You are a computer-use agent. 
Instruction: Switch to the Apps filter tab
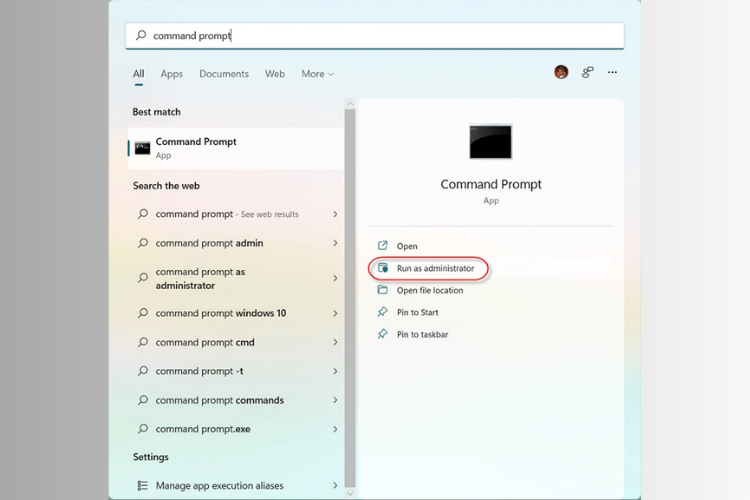point(172,74)
